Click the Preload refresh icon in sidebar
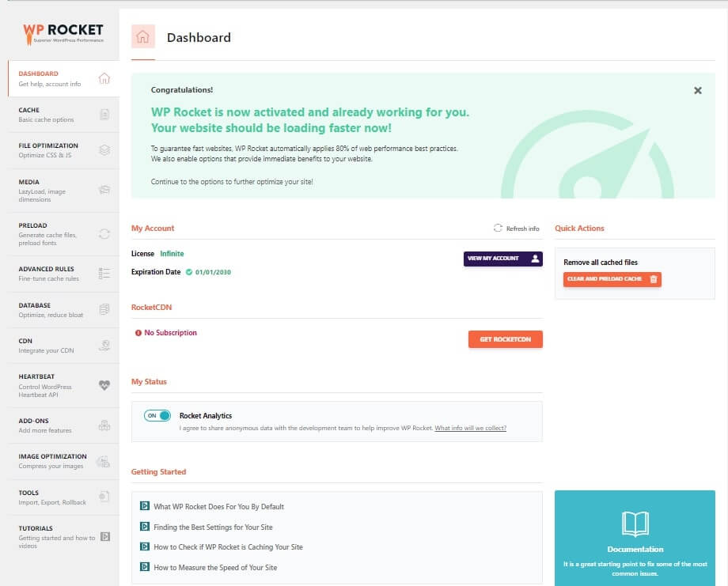 [x=104, y=234]
